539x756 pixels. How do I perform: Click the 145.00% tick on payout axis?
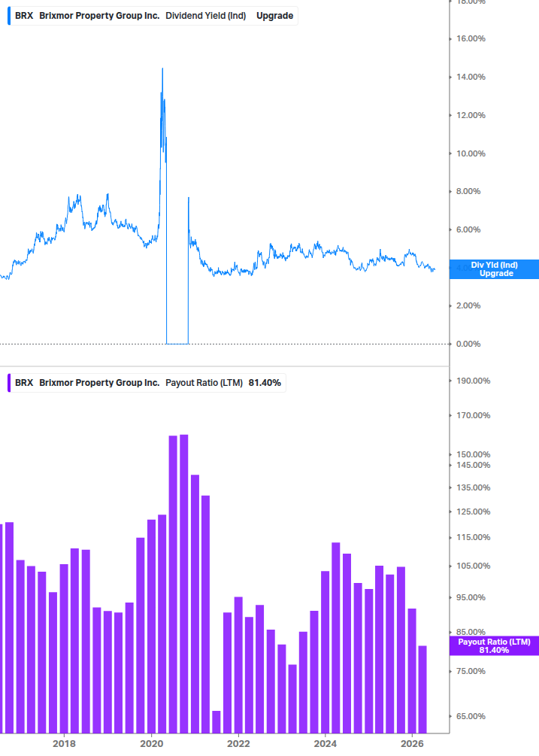pyautogui.click(x=473, y=466)
